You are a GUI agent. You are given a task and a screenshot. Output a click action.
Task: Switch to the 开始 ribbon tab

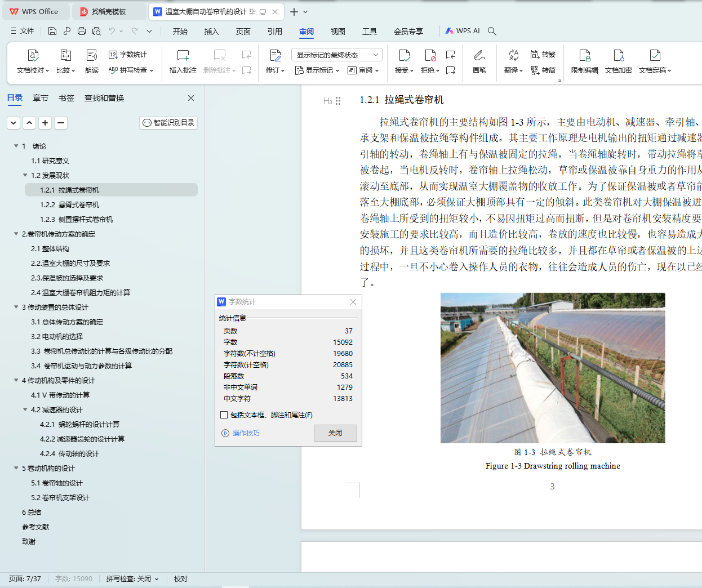coord(180,32)
